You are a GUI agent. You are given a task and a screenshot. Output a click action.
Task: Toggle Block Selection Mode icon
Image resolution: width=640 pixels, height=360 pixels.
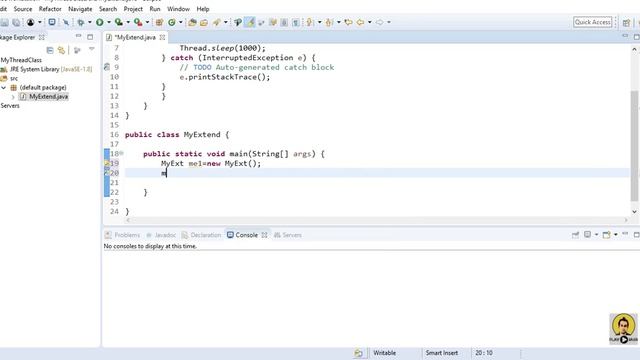pos(284,22)
